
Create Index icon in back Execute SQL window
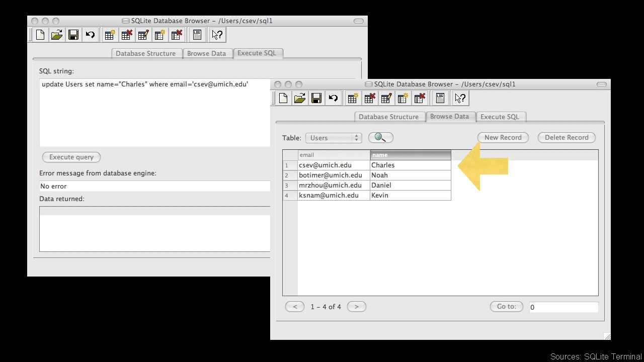point(160,35)
